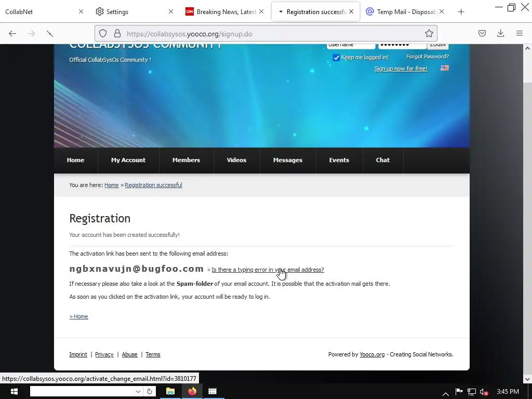Show hidden system tray icons
Viewport: 532px width, 399px height.
pyautogui.click(x=445, y=394)
